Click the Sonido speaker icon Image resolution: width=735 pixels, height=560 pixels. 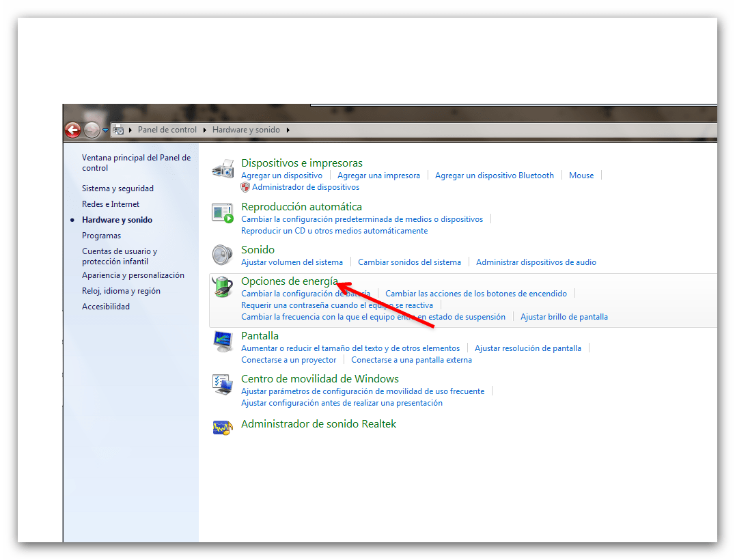coord(222,255)
